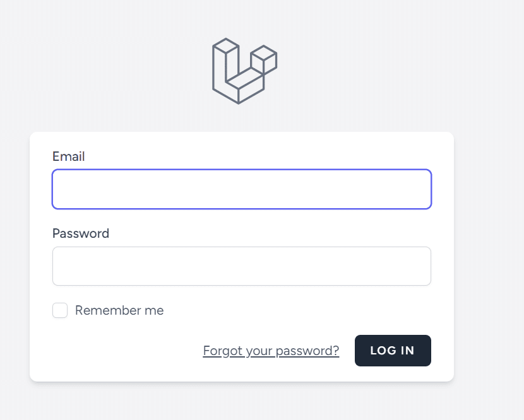Click the Remember me label text
The height and width of the screenshot is (420, 524).
[x=119, y=310]
